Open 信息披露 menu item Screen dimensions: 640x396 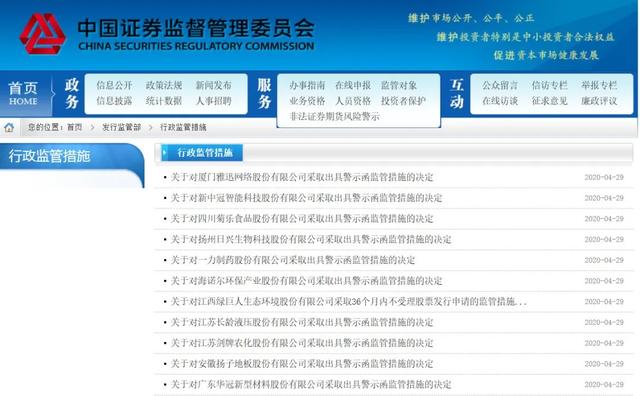[114, 101]
